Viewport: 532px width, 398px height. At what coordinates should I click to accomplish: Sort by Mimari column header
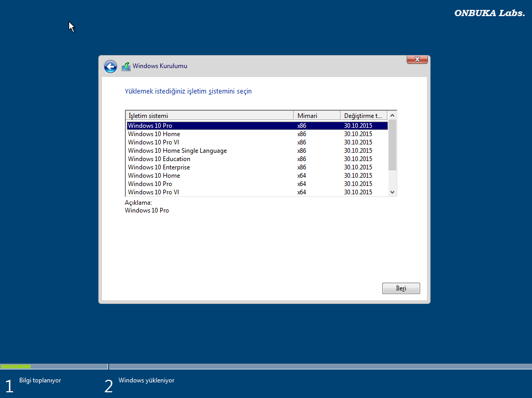(x=317, y=115)
